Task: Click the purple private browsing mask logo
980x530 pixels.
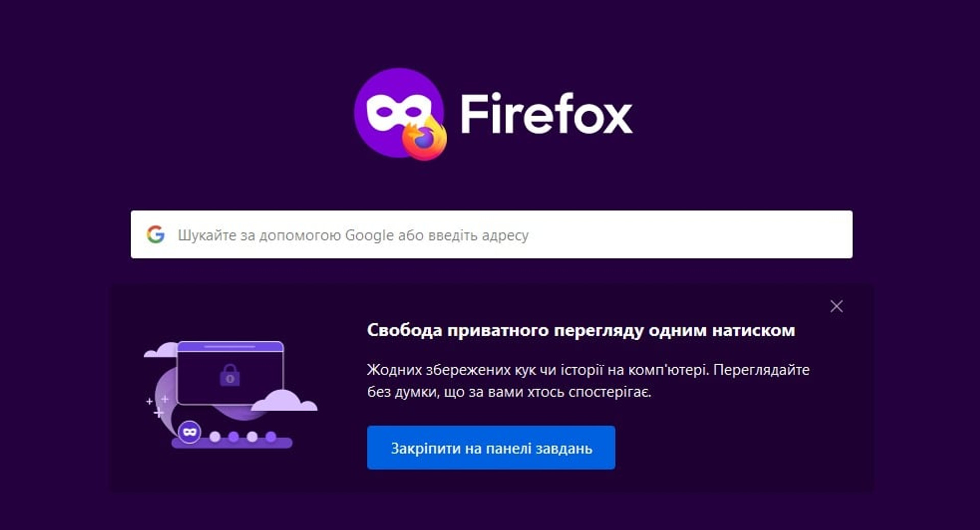Action: point(399,113)
